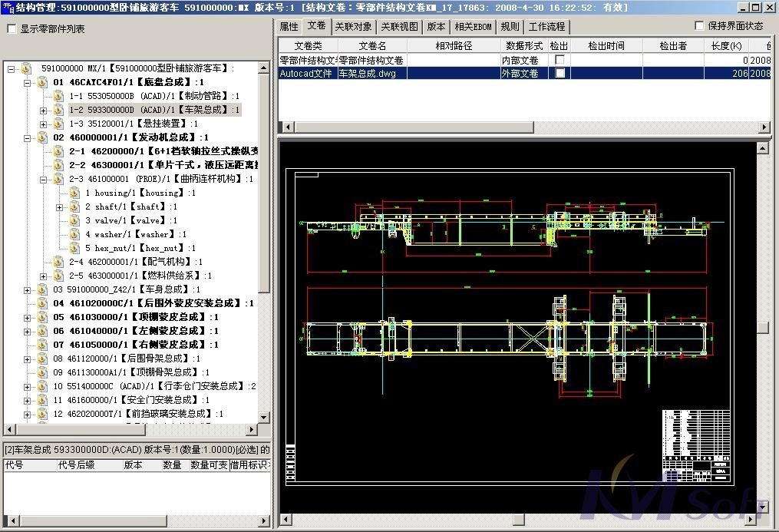Click the CAD drawing title block table
The width and height of the screenshot is (779, 532).
pyautogui.click(x=697, y=445)
